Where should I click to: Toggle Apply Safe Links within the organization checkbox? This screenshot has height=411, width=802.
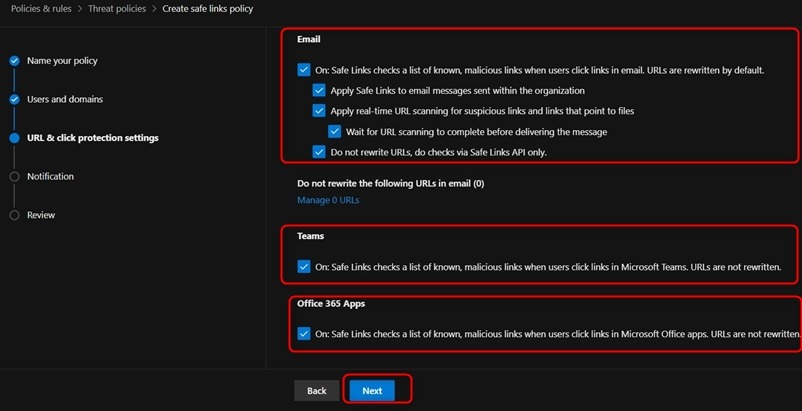(x=319, y=90)
